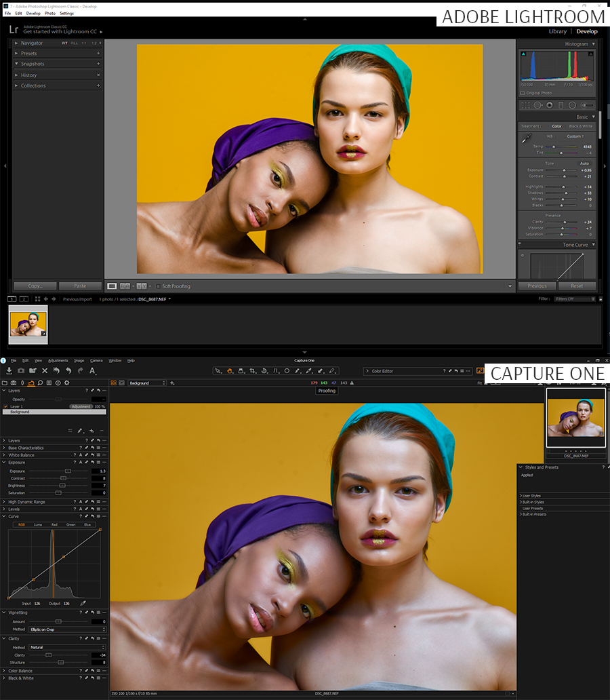610x700 pixels.
Task: Expand the Lightroom Navigator panel
Action: point(16,43)
